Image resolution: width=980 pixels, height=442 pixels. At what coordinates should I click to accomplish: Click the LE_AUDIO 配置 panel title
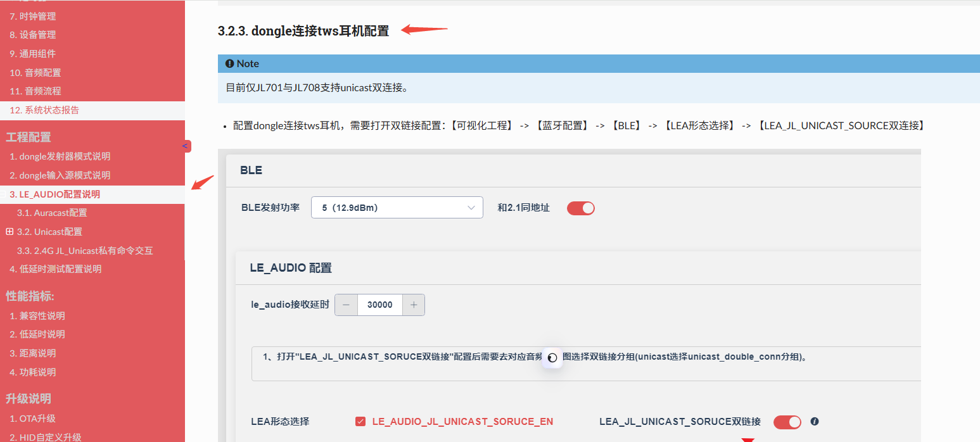click(291, 268)
